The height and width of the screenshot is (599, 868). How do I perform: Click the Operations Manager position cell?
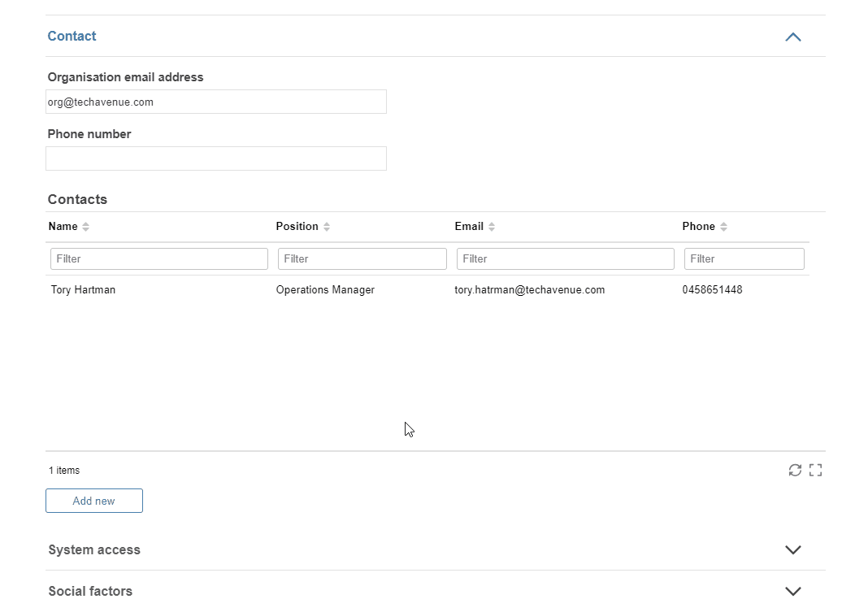[325, 290]
